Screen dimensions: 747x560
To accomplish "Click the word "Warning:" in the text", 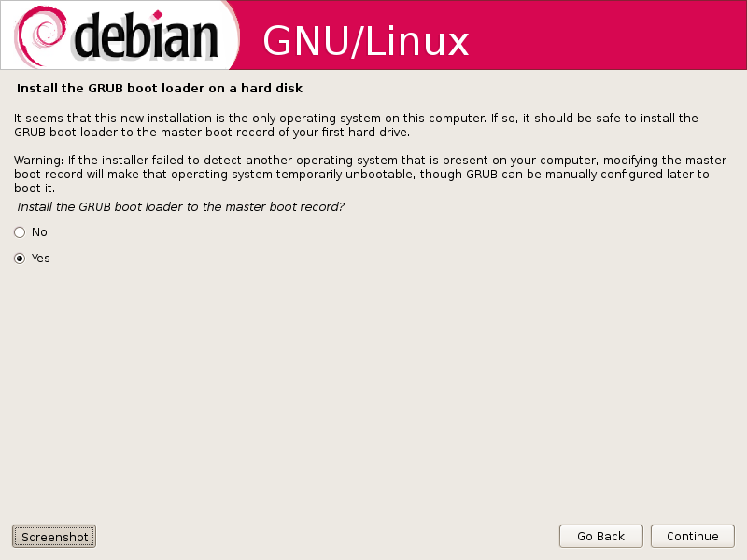I will [x=38, y=160].
